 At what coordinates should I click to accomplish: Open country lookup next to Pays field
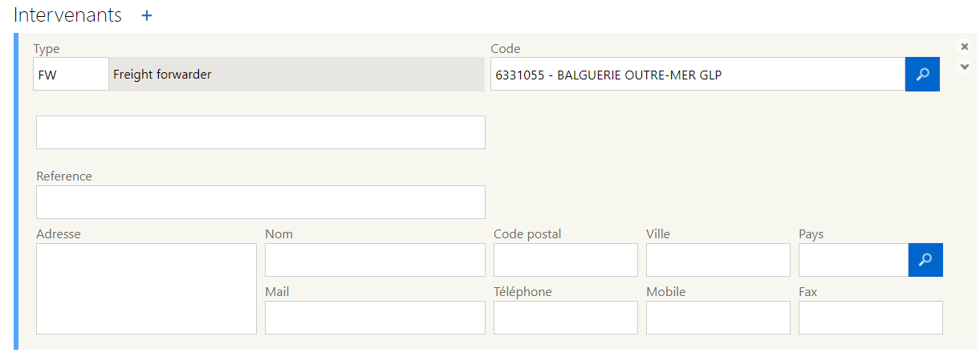click(x=925, y=260)
